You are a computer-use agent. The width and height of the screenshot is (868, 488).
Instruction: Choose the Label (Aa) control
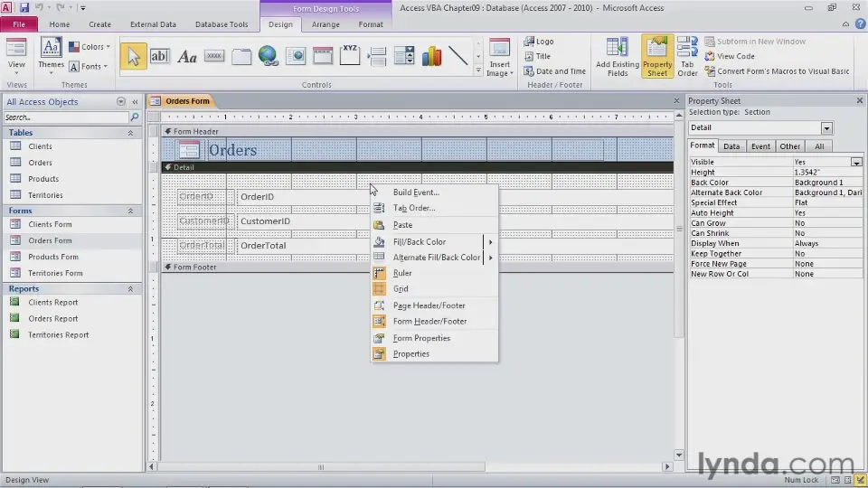point(187,56)
